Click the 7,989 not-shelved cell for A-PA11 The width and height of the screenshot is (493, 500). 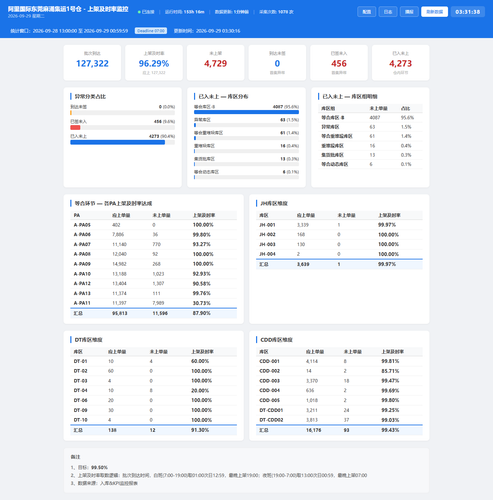(158, 303)
